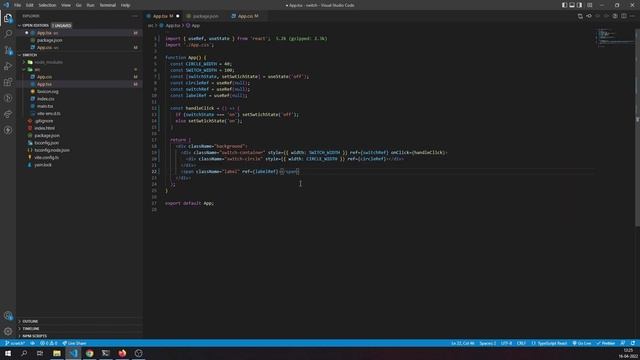This screenshot has height=360, width=640.
Task: Click the git branch name in status bar
Action: (15, 343)
